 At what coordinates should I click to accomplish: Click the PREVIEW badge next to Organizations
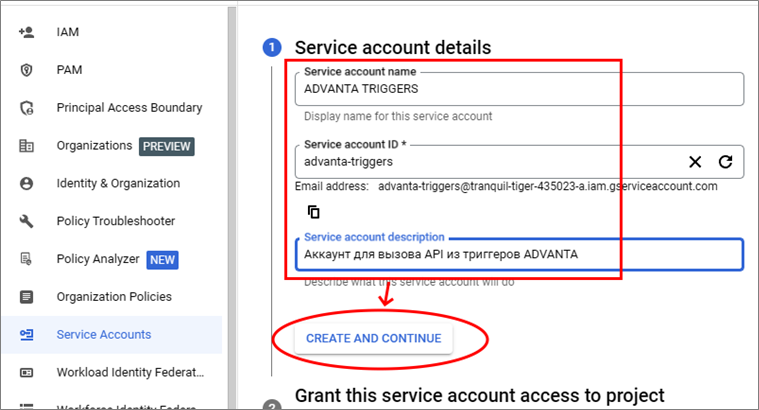[x=167, y=146]
